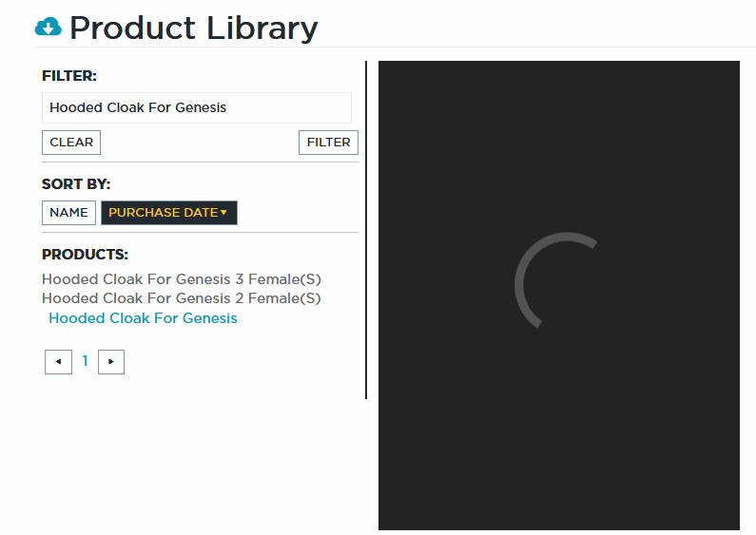Focus the filter text box containing Hooded Cloak
The image size is (756, 535).
coord(197,107)
